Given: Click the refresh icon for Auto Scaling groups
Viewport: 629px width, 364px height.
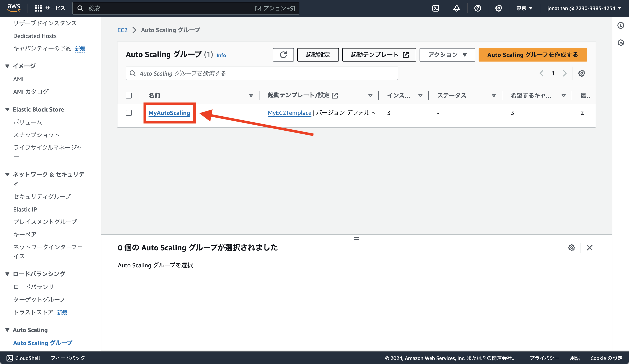Looking at the screenshot, I should tap(283, 55).
